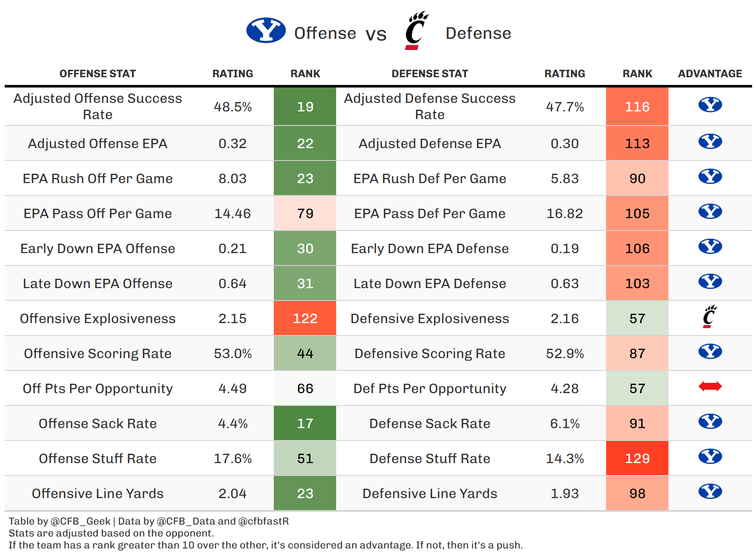Click the DEFENSE STAT column header
This screenshot has width=756, height=560.
[430, 74]
